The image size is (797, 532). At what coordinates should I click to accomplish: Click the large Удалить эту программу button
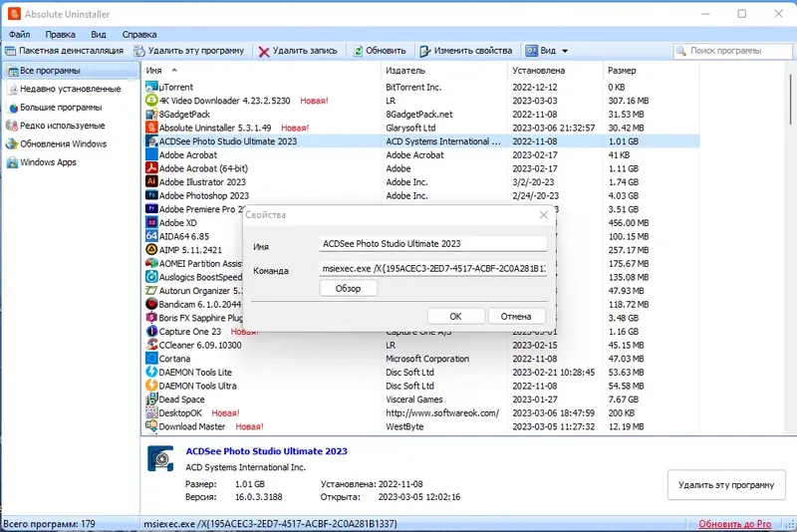pos(726,485)
